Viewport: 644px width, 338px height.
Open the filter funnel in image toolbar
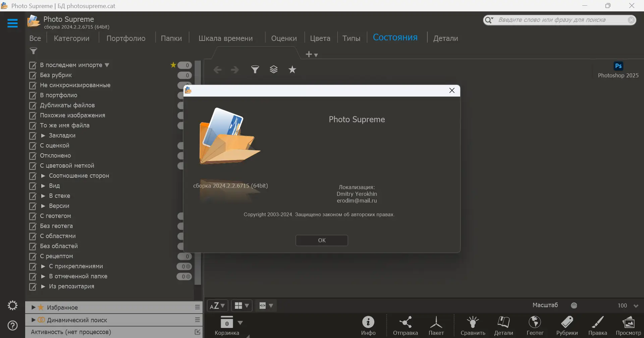coord(255,69)
